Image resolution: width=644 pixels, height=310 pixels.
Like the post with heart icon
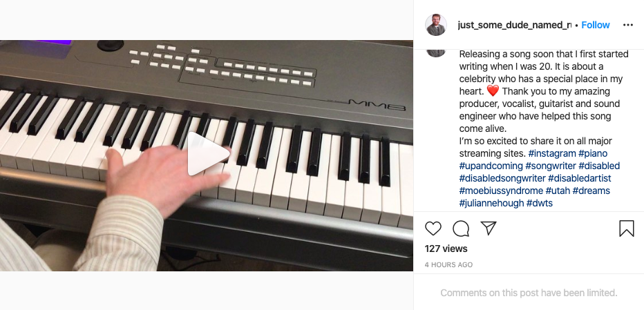[x=433, y=229]
